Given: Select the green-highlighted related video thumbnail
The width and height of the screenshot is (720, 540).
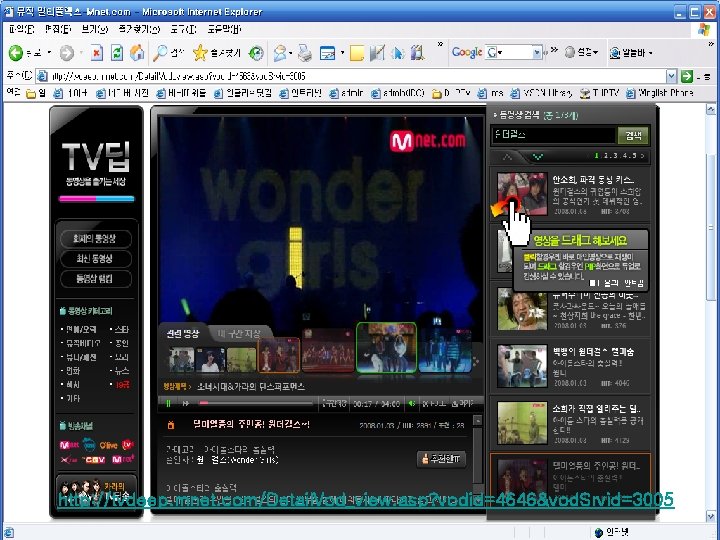Looking at the screenshot, I should pos(386,347).
